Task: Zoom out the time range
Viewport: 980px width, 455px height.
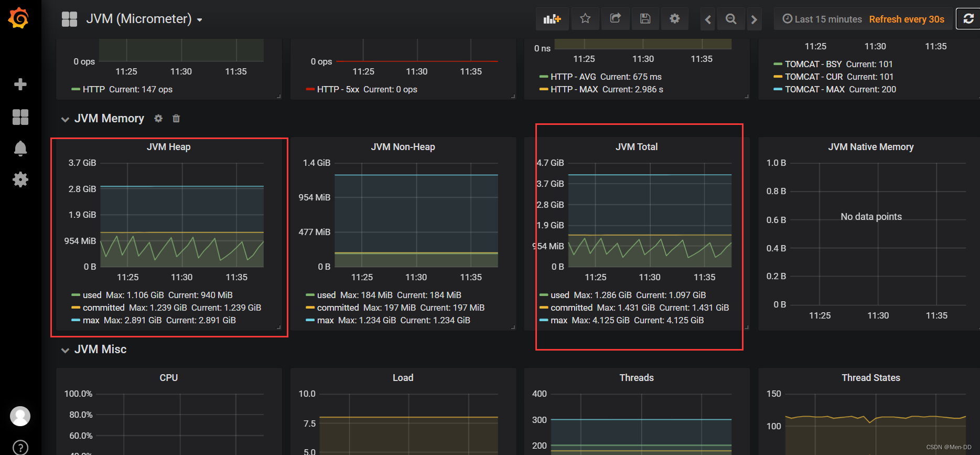Action: [x=731, y=19]
